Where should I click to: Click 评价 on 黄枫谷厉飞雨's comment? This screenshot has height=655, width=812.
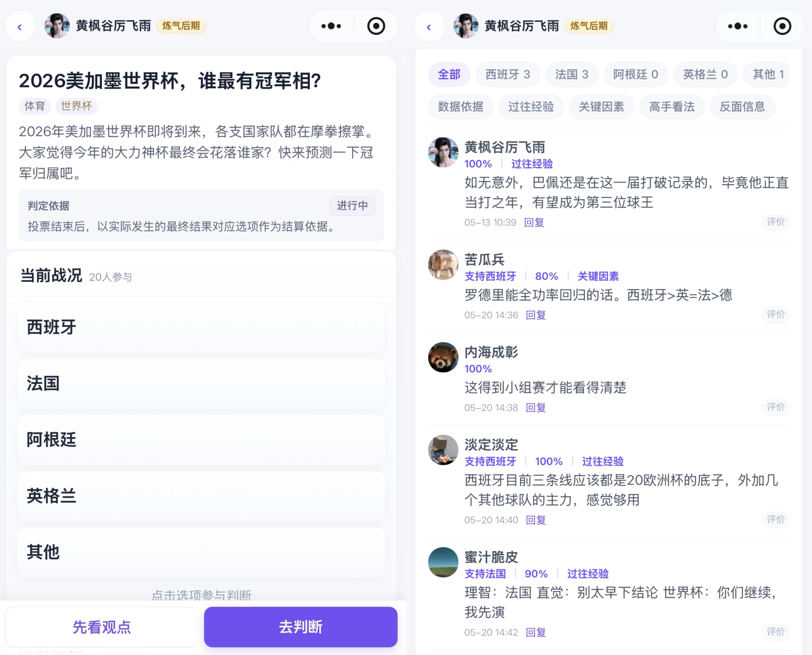click(x=776, y=222)
